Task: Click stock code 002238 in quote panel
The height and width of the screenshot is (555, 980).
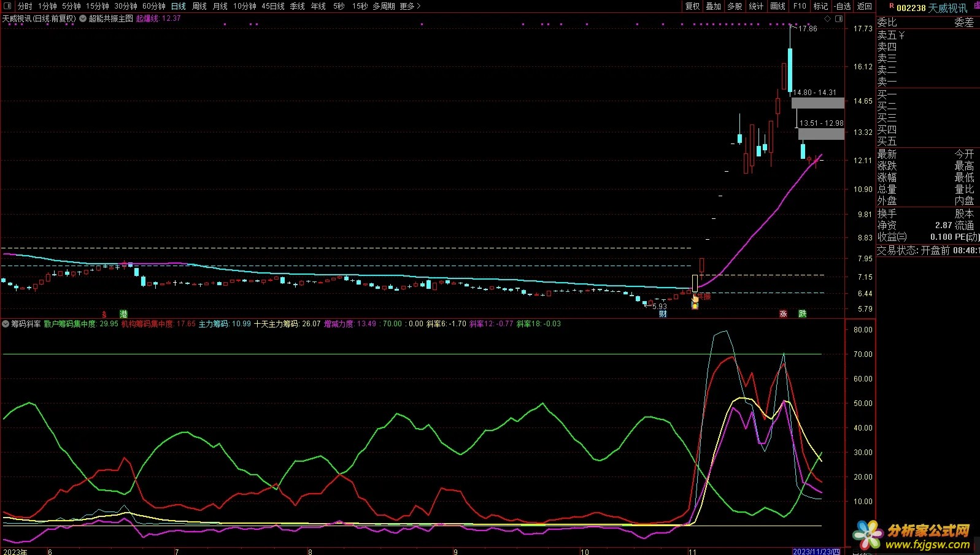Action: tap(911, 8)
